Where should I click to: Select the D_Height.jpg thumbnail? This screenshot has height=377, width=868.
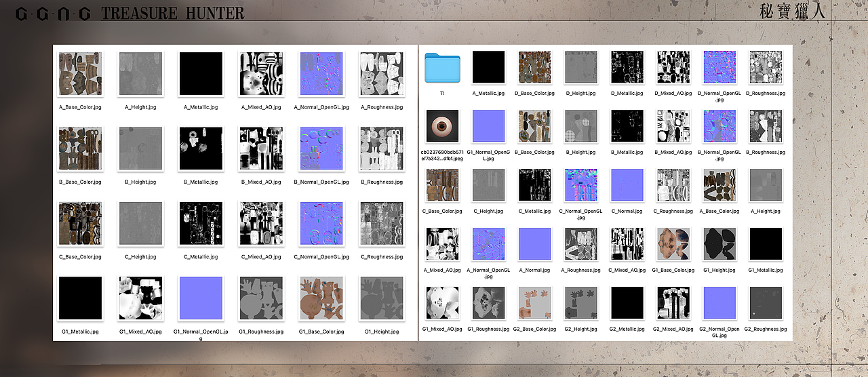pyautogui.click(x=580, y=67)
